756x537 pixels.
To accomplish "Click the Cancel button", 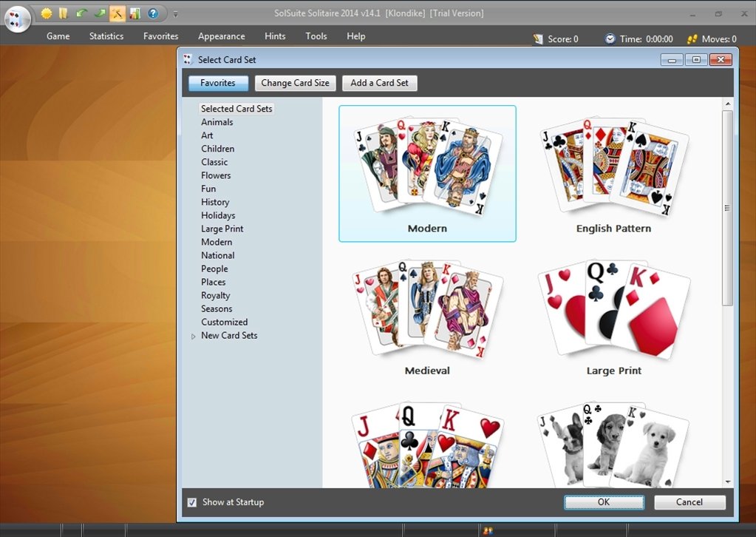I will (689, 502).
